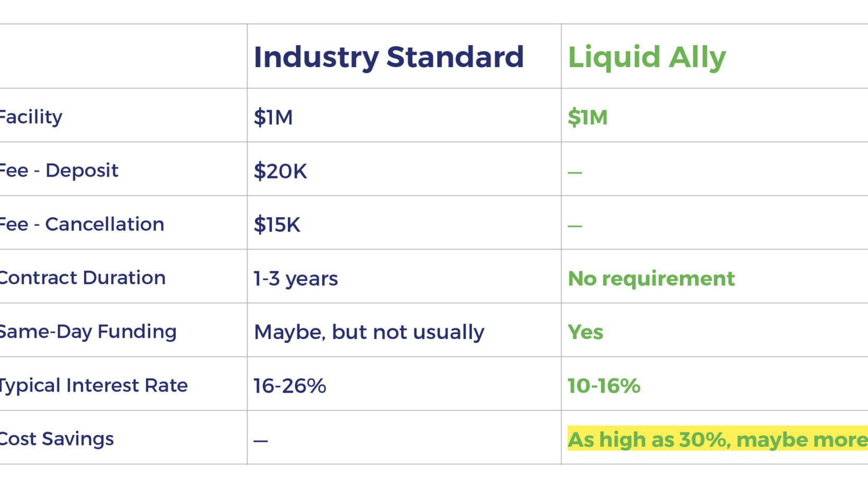Select the Fee - Deposit row label
This screenshot has height=489, width=868.
(x=59, y=171)
